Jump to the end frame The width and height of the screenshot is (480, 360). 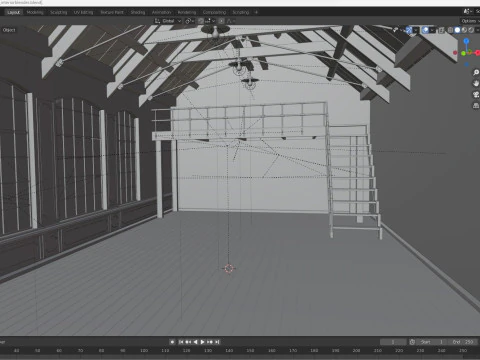pyautogui.click(x=217, y=342)
